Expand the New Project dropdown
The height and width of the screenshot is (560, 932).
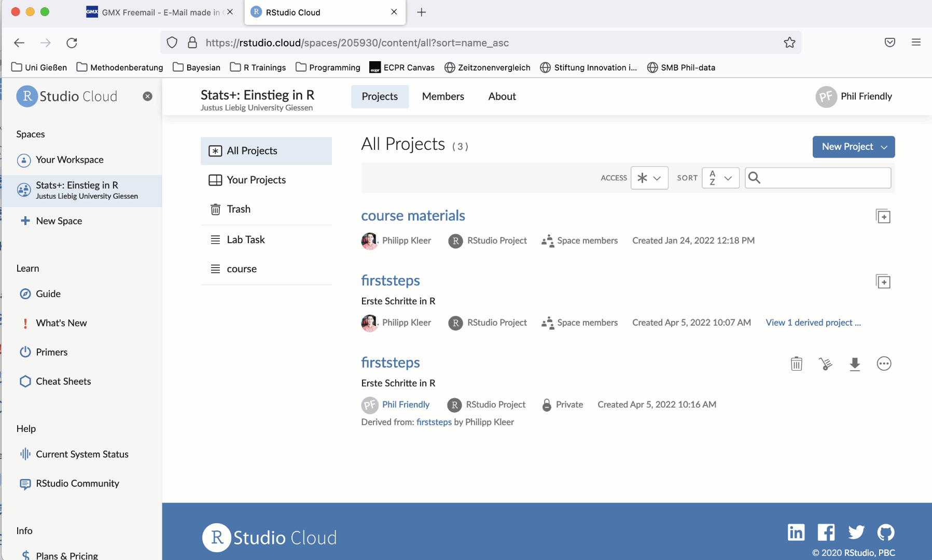click(884, 147)
